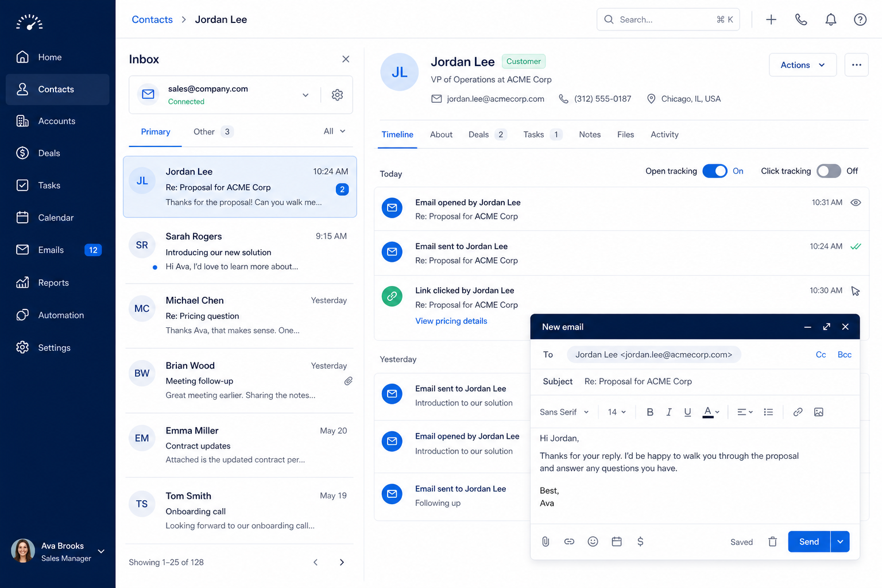Apply italic formatting in email composer
882x588 pixels.
669,412
